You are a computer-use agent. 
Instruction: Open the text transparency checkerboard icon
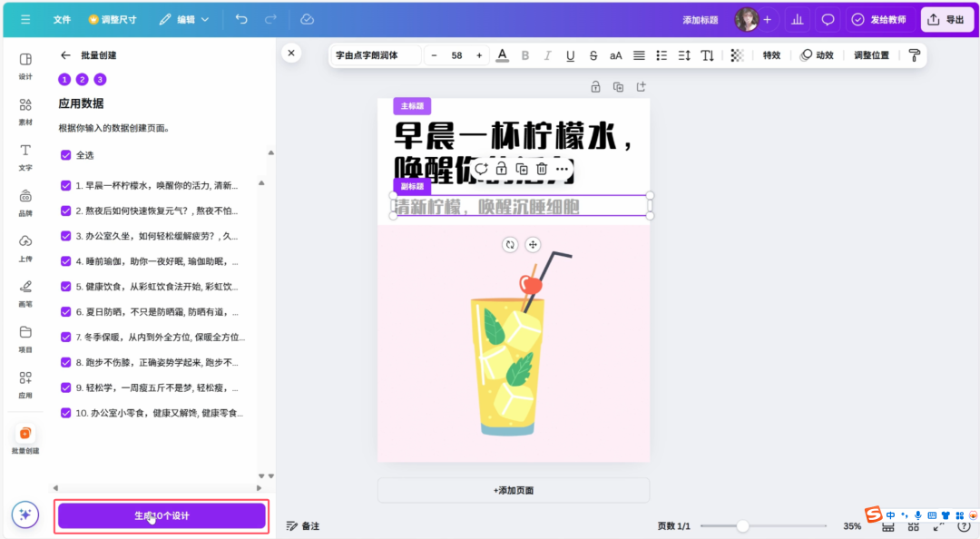(x=737, y=55)
